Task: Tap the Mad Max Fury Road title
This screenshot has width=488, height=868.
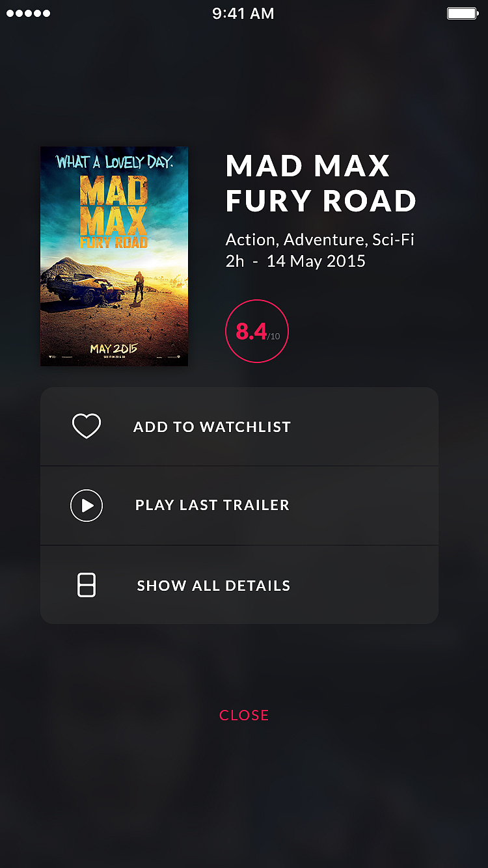Action: pyautogui.click(x=321, y=183)
